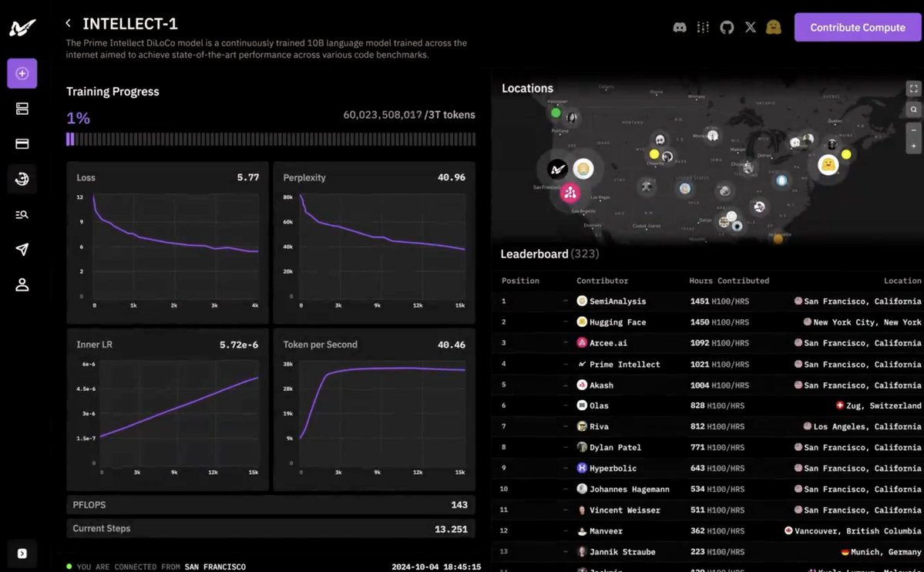
Task: Select the Olas leaderboard entry
Action: coord(707,405)
